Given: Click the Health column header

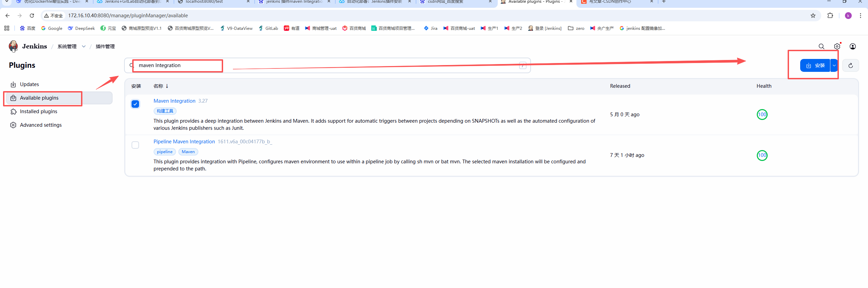Looking at the screenshot, I should tap(764, 86).
